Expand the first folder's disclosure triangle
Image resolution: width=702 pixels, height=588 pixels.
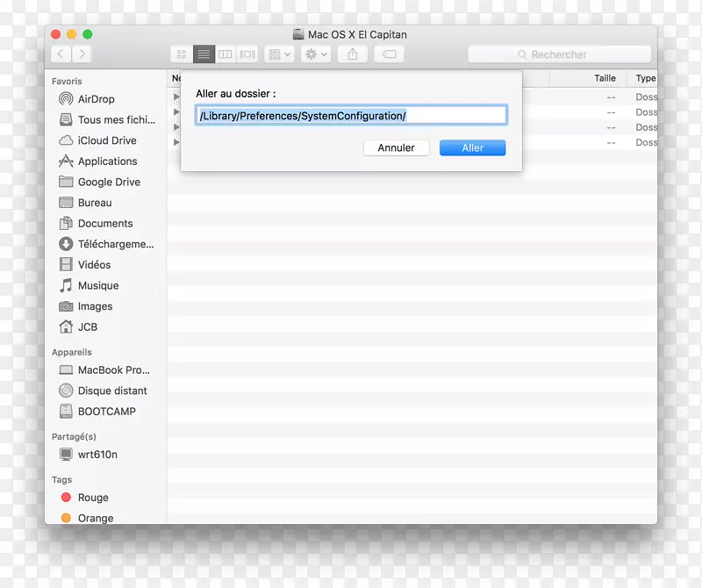[175, 97]
